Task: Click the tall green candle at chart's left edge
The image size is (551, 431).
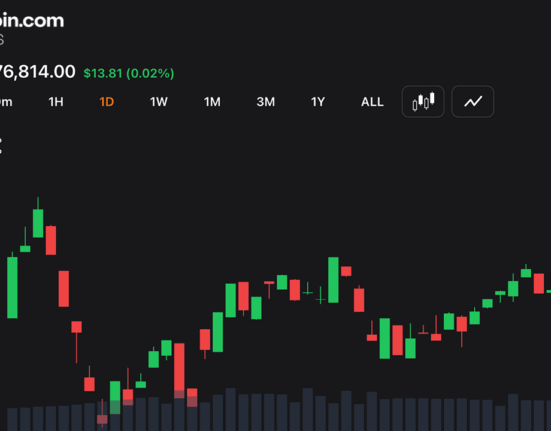Action: 12,287
